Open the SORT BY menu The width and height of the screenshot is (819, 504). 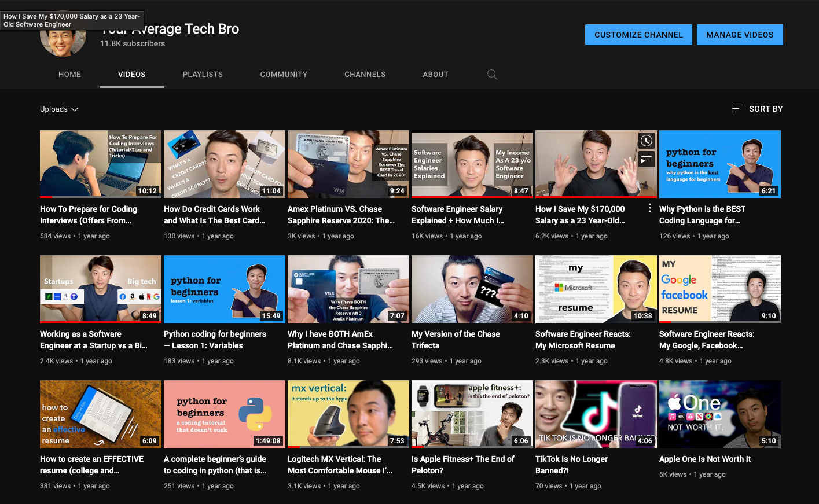click(x=757, y=109)
